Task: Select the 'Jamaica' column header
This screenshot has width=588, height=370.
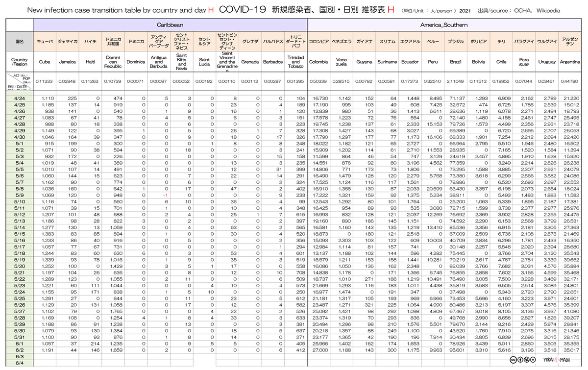Action: (67, 62)
